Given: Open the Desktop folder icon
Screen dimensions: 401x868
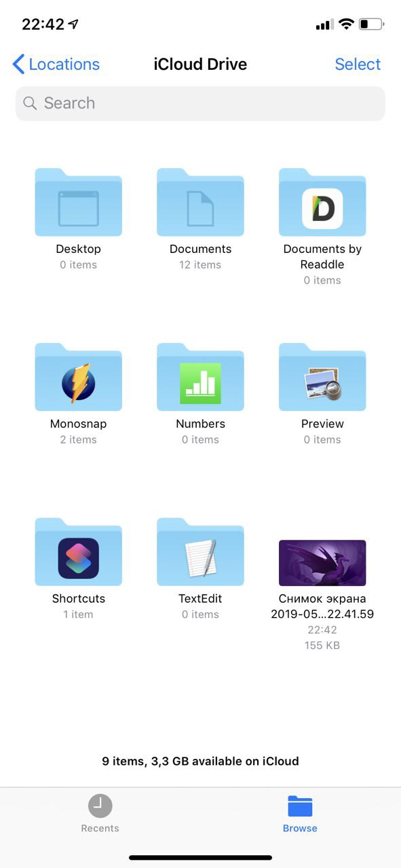Looking at the screenshot, I should [78, 202].
